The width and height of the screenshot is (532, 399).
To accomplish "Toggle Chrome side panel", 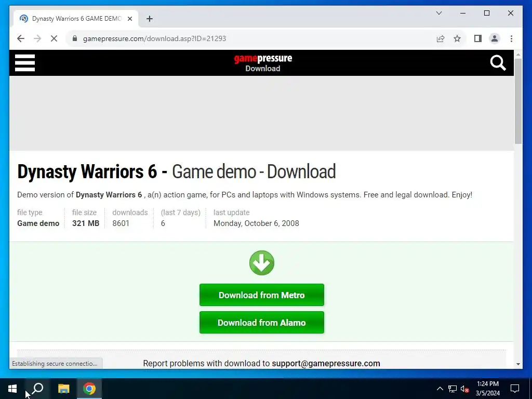I will coord(478,38).
